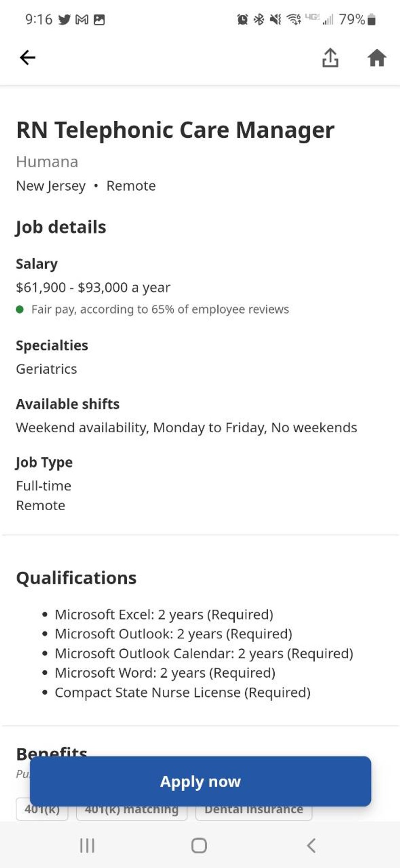
Task: Tap the RN Telephonic Care Manager title
Action: (x=175, y=130)
